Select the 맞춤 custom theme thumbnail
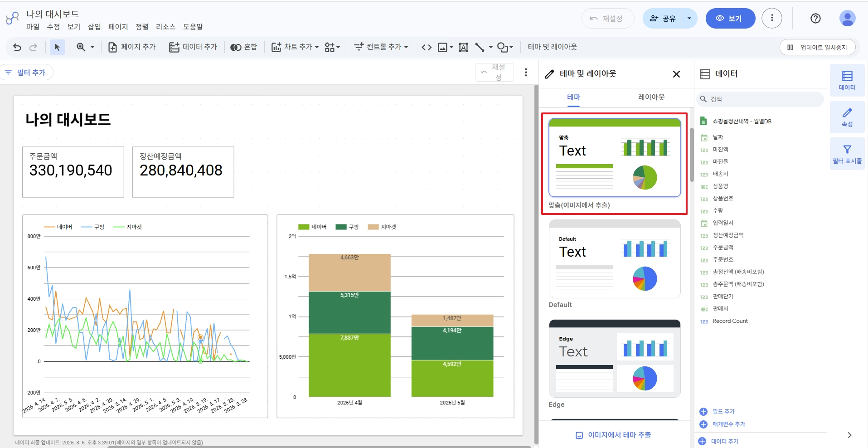868x448 pixels. [615, 158]
